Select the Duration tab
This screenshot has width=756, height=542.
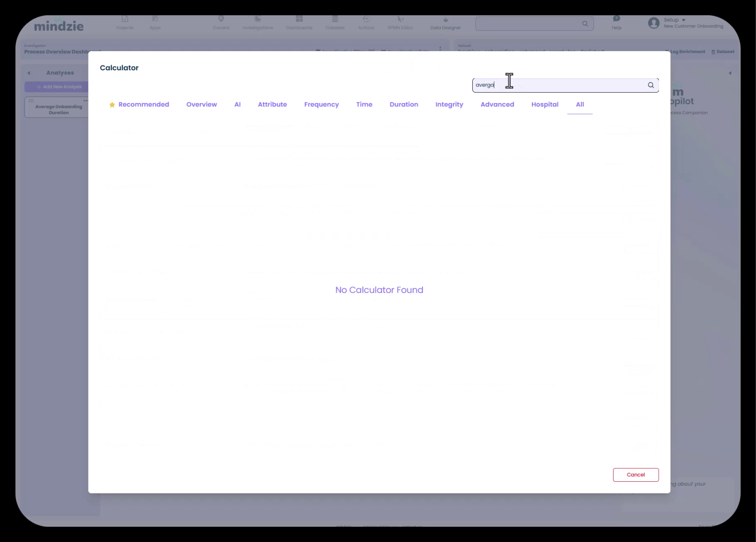(x=404, y=104)
